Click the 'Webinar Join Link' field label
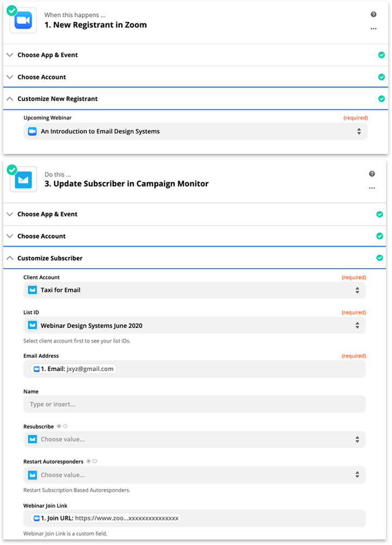The width and height of the screenshot is (392, 545). (x=45, y=506)
